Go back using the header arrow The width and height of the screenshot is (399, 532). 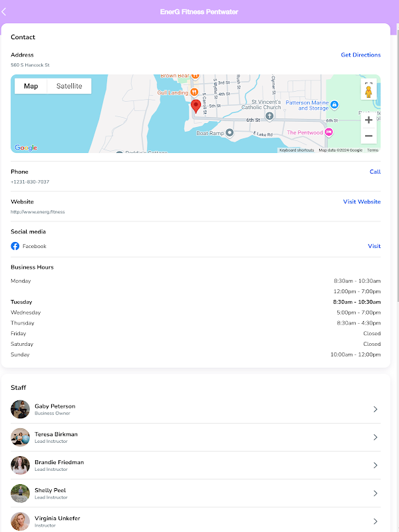click(4, 12)
